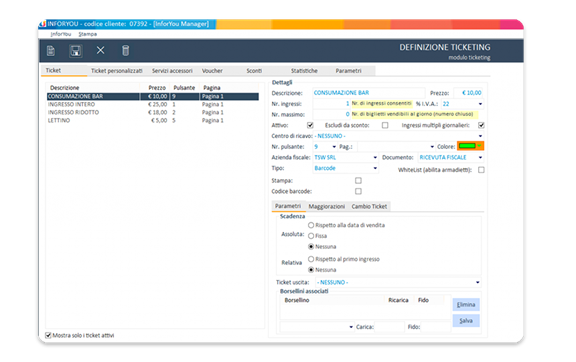Select Rispetto alla data di vendita radio
The width and height of the screenshot is (576, 362).
tap(311, 225)
